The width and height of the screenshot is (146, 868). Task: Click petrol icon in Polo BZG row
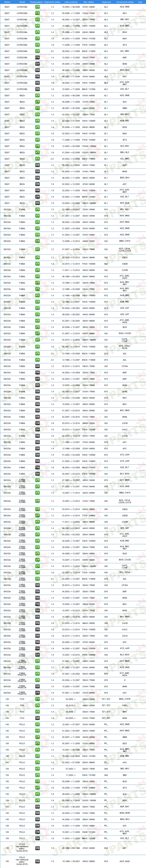(x=38, y=743)
